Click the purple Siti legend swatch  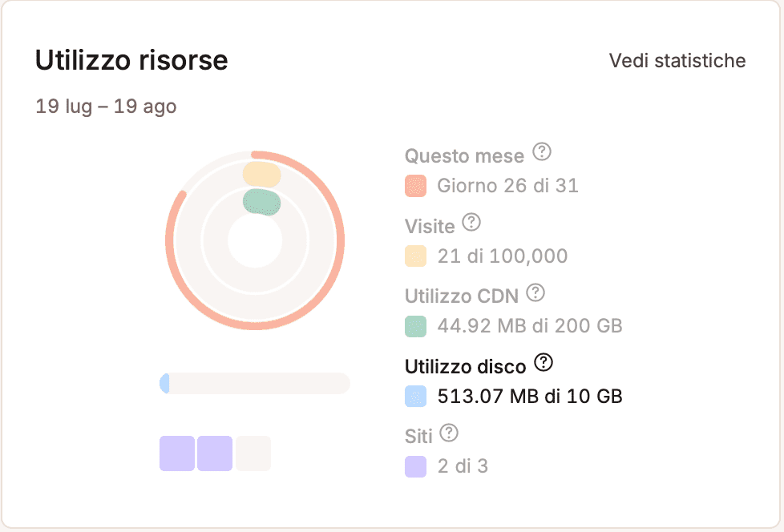click(x=415, y=466)
